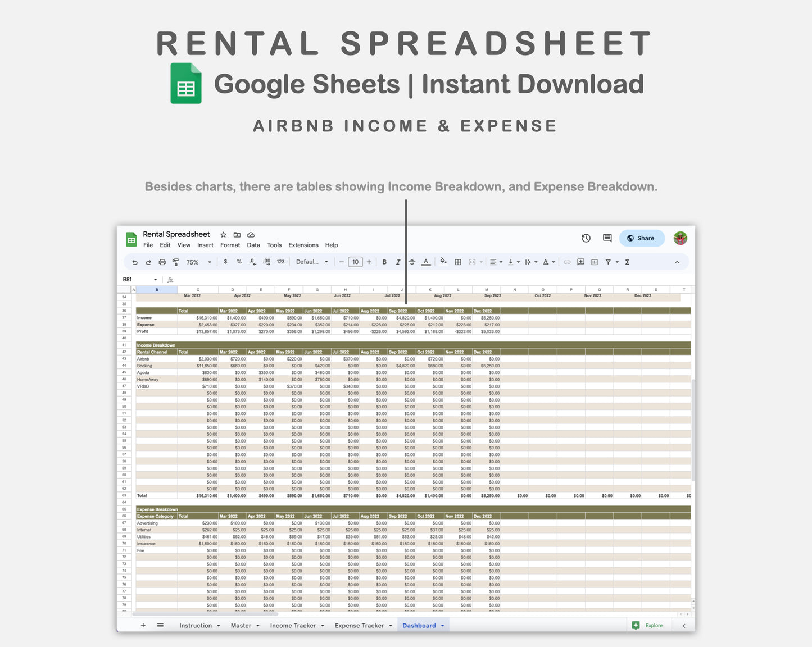Select the paint format tool
This screenshot has width=812, height=647.
pyautogui.click(x=176, y=262)
